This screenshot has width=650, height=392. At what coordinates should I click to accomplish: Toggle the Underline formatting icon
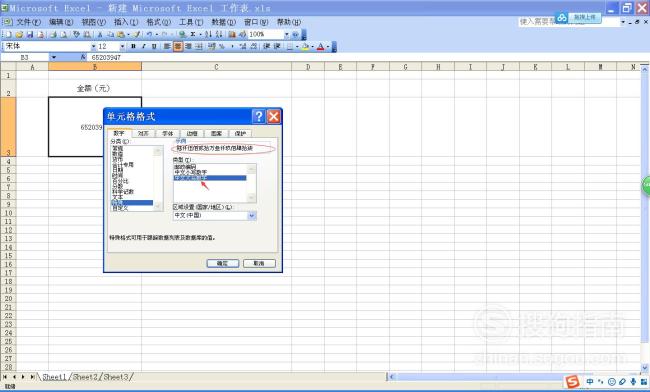click(154, 46)
